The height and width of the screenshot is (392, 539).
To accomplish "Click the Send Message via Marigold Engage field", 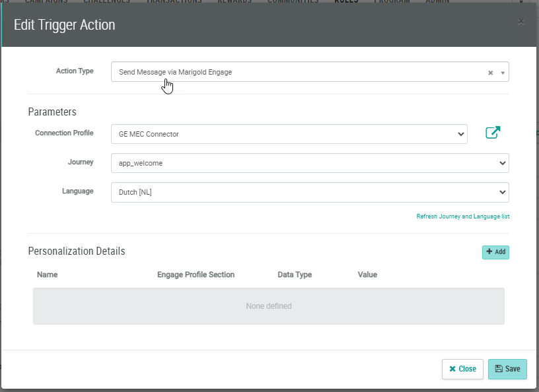I will click(297, 72).
